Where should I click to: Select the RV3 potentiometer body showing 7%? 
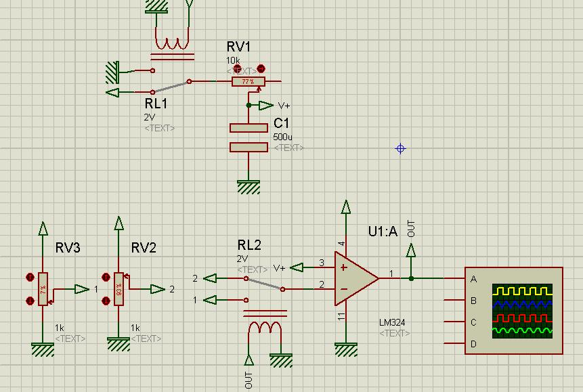tap(43, 289)
